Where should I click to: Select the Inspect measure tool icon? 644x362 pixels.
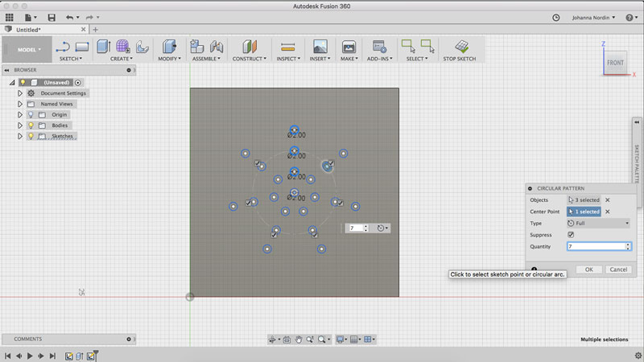pos(287,47)
